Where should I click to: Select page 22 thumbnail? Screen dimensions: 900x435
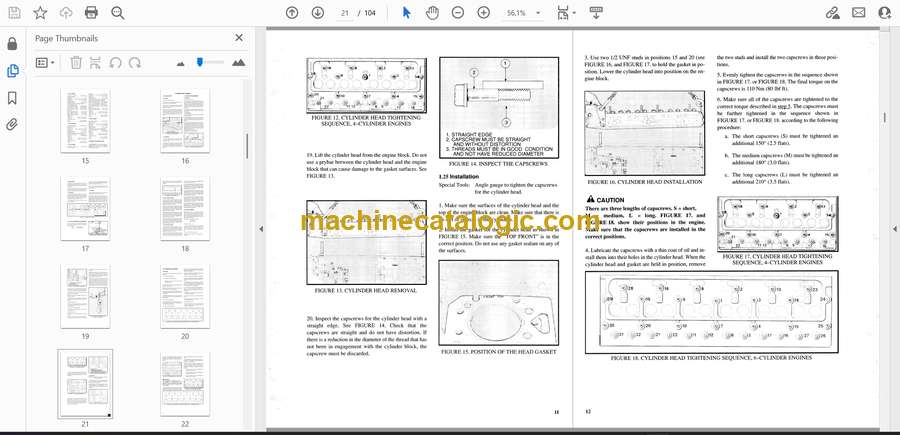point(185,384)
